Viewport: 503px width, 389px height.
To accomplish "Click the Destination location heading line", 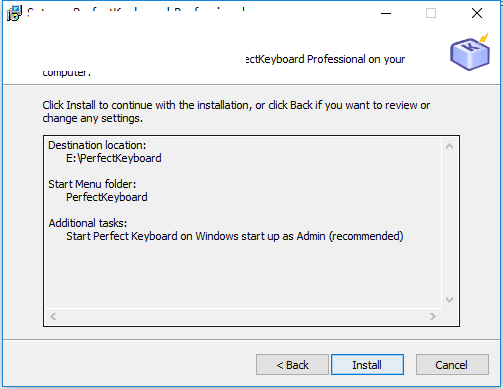I will pyautogui.click(x=97, y=145).
